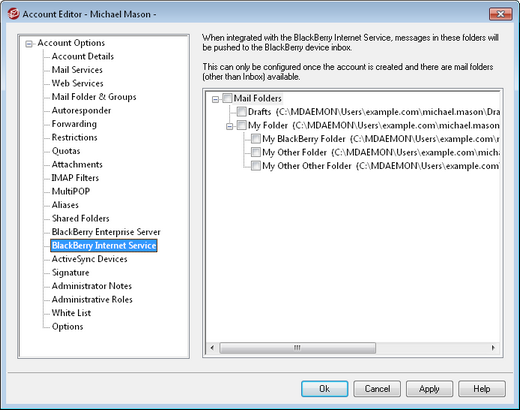Image resolution: width=520 pixels, height=410 pixels.
Task: Select Administrative Roles in the tree
Action: click(x=92, y=299)
